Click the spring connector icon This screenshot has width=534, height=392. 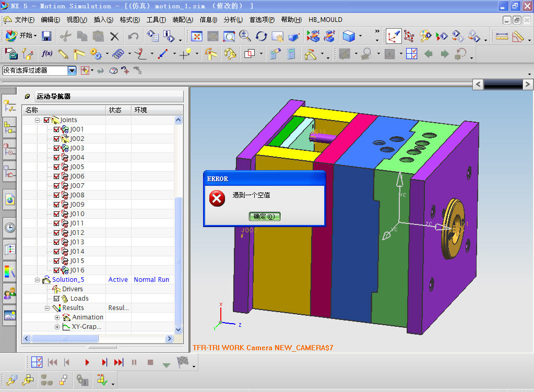pos(118,54)
